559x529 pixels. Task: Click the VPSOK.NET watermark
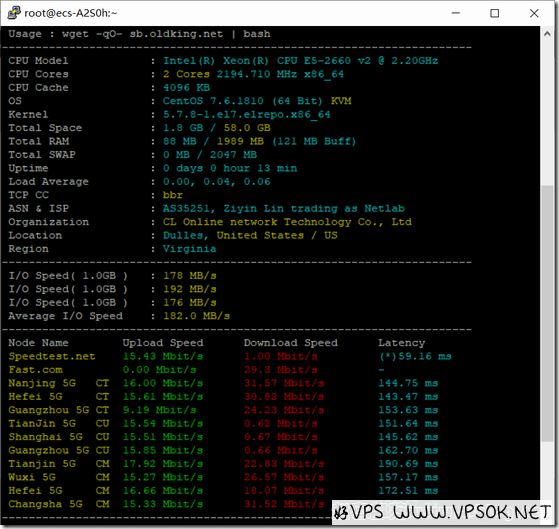point(441,512)
